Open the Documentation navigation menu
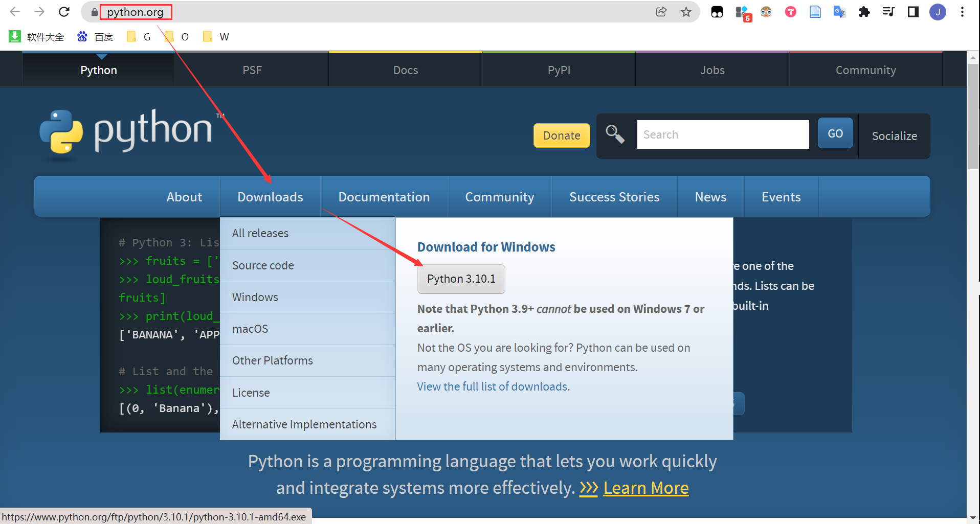The width and height of the screenshot is (980, 524). (x=384, y=197)
